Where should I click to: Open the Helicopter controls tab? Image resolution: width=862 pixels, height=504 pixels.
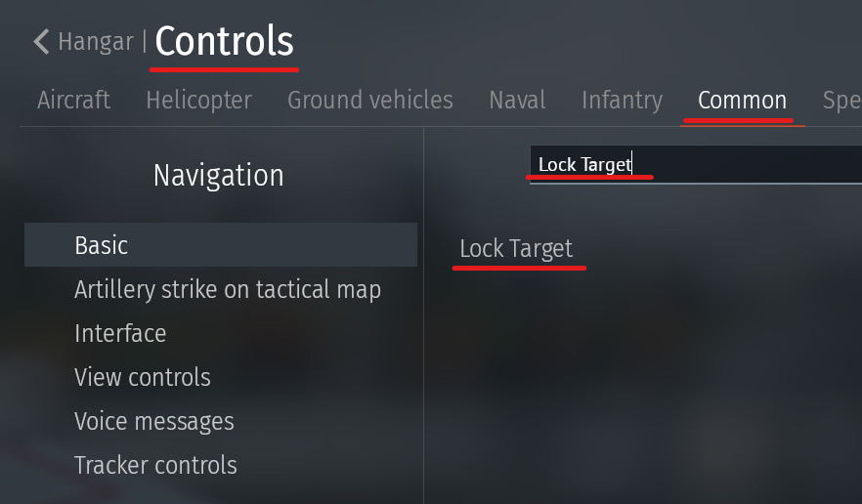pyautogui.click(x=198, y=100)
